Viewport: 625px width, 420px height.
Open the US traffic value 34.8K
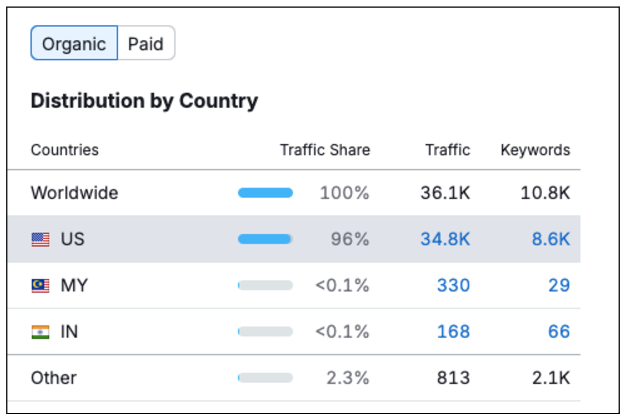click(445, 239)
